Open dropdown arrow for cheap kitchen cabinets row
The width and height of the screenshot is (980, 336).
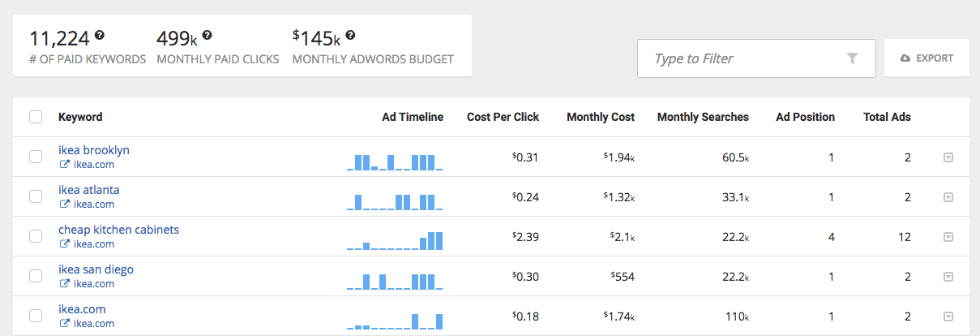pos(948,237)
